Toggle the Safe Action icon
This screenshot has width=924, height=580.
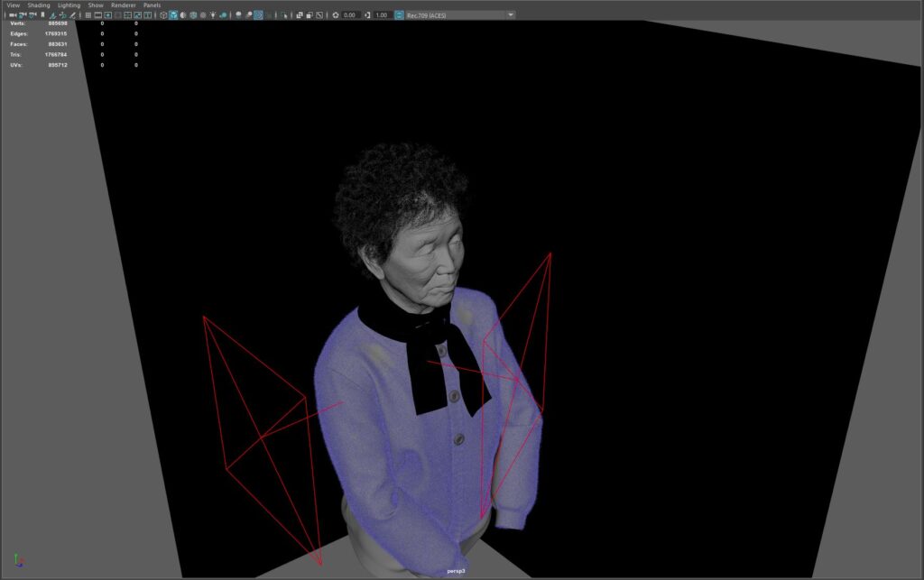[137, 14]
